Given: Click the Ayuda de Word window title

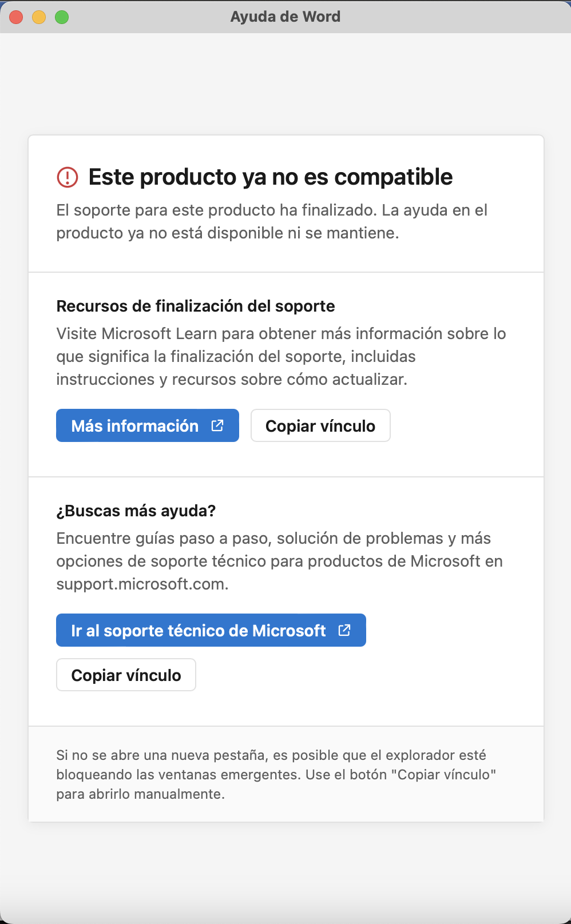Looking at the screenshot, I should coord(285,17).
